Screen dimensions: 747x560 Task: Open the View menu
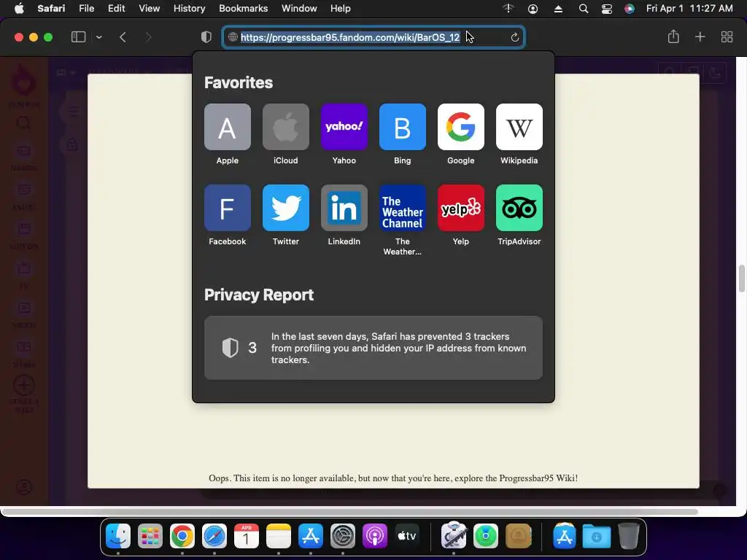point(149,8)
